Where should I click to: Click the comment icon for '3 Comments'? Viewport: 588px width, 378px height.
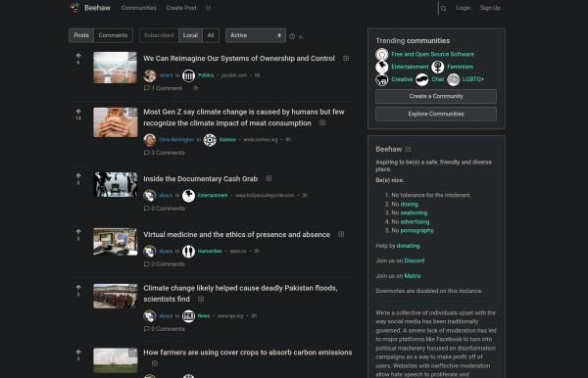click(x=147, y=153)
